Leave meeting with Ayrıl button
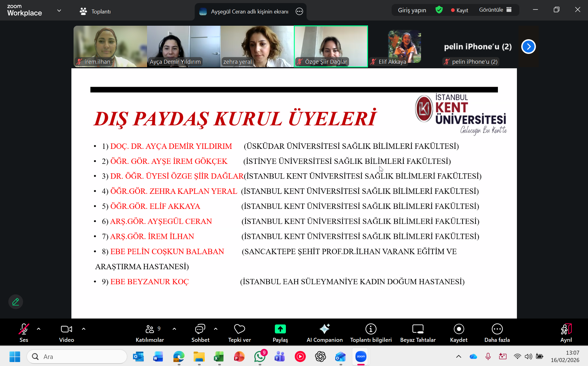Screen dimensions: 588x366 tap(566, 333)
